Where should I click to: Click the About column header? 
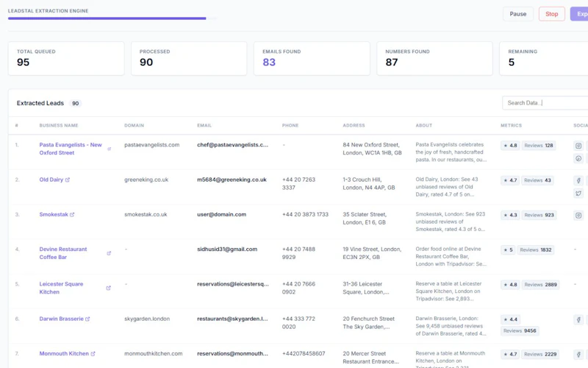pyautogui.click(x=424, y=125)
